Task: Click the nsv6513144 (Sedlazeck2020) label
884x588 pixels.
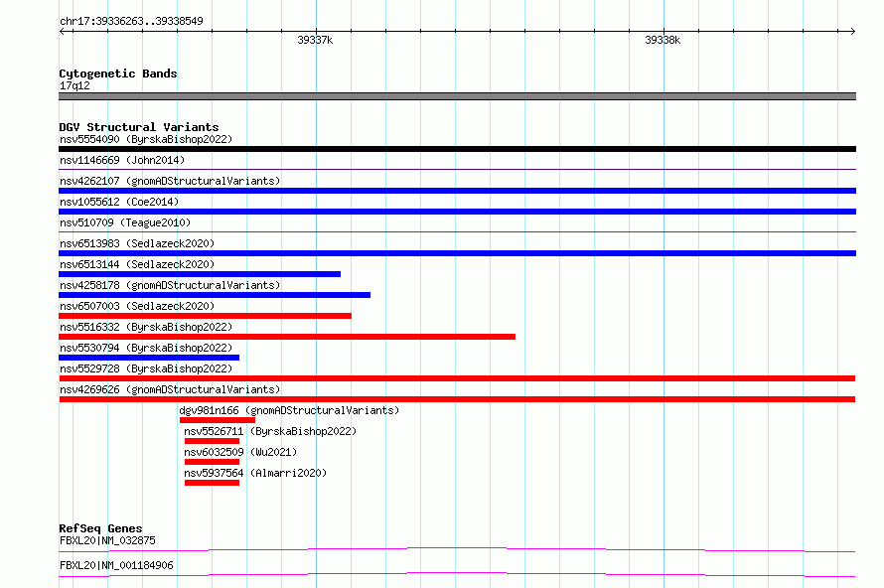Action: point(137,264)
